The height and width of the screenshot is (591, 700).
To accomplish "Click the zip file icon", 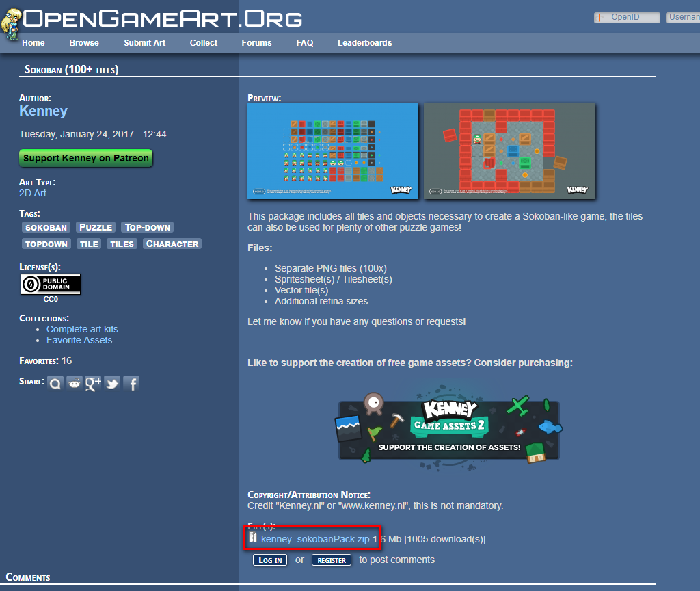I will pyautogui.click(x=253, y=538).
